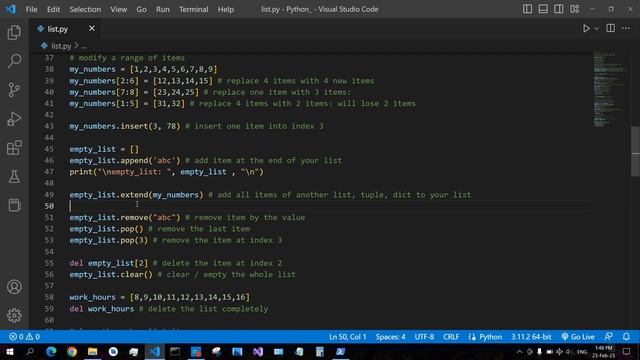Open Windows taskbar search
Image resolution: width=640 pixels, height=360 pixels.
30,351
